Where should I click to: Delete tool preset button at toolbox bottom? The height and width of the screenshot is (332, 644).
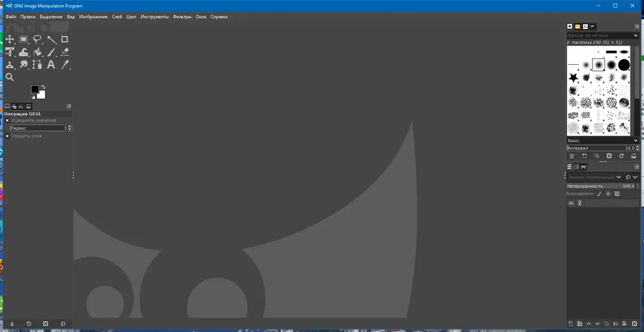(x=46, y=324)
